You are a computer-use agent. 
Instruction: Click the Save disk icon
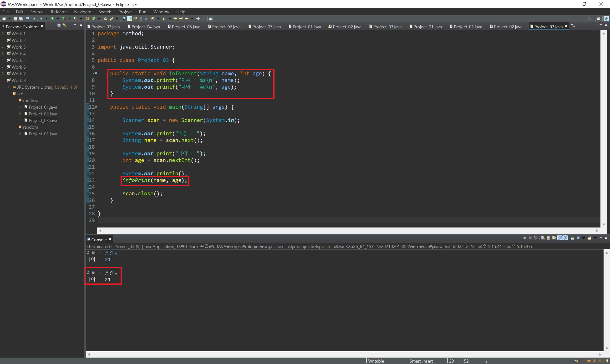pyautogui.click(x=15, y=19)
